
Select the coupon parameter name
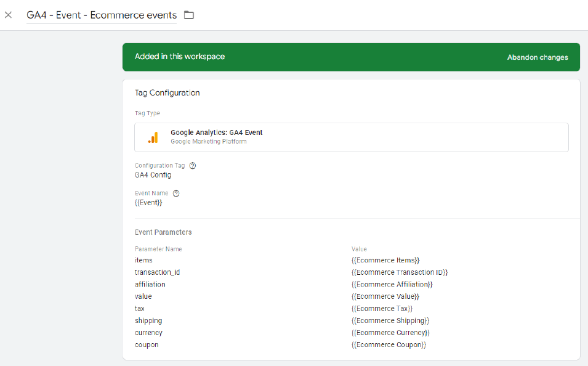(x=147, y=345)
